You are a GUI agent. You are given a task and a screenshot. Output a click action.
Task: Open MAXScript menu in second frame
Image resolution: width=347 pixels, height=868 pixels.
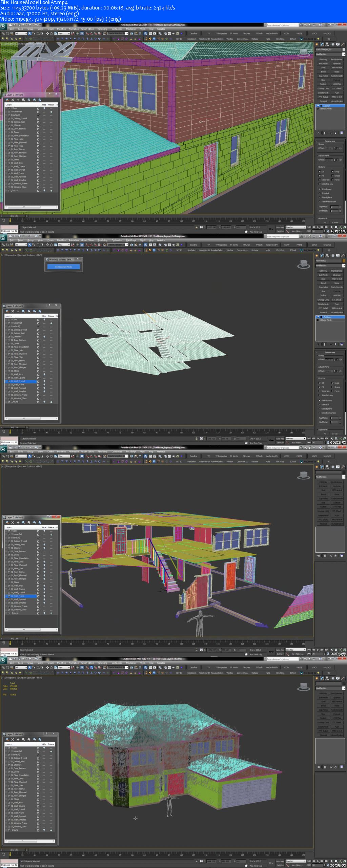click(131, 240)
